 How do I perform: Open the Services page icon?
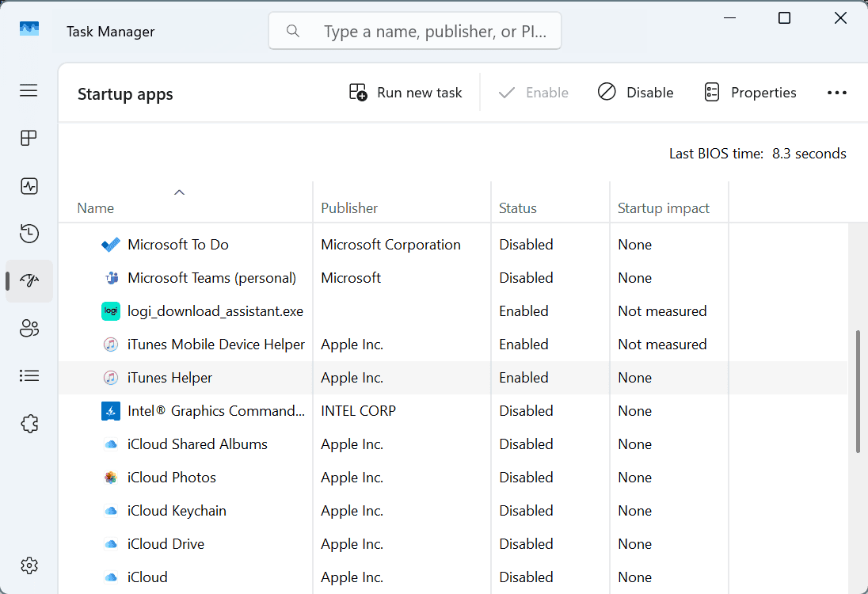pos(29,424)
